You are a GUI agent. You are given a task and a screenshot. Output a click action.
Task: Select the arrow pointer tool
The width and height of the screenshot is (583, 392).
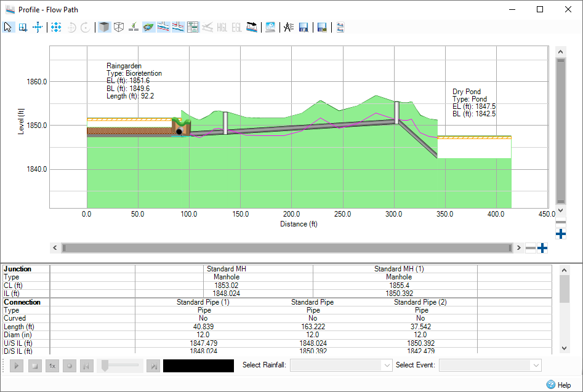click(x=8, y=27)
